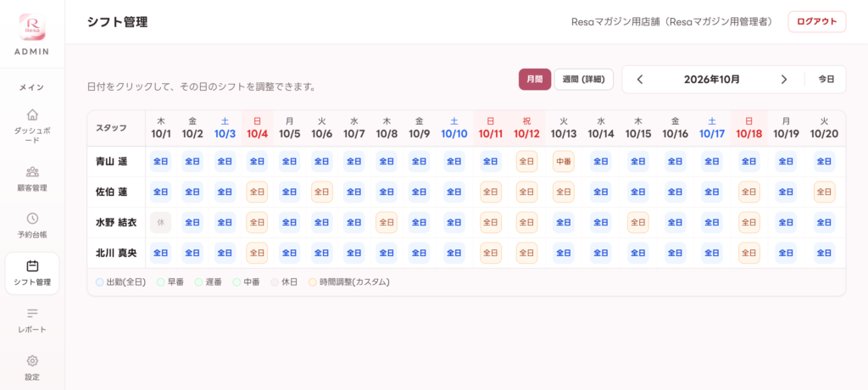Click the シフト管理 page title

tap(117, 22)
